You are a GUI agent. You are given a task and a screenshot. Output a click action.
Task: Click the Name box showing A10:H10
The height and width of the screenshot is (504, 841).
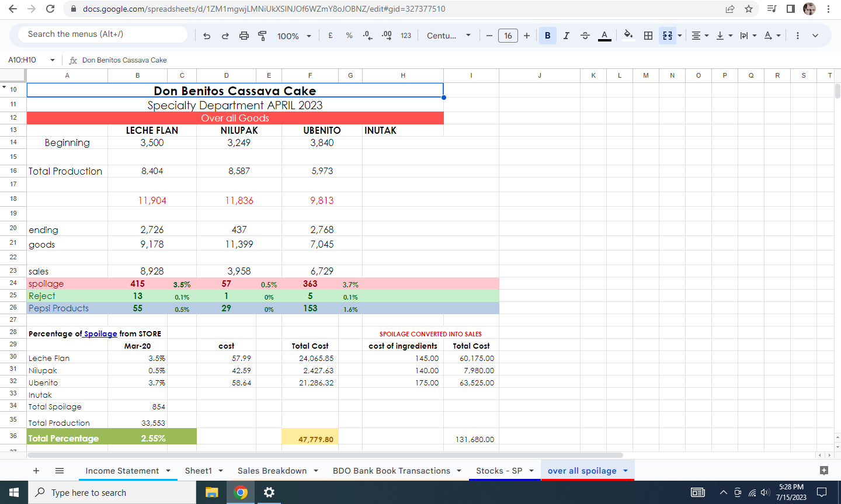coord(22,60)
